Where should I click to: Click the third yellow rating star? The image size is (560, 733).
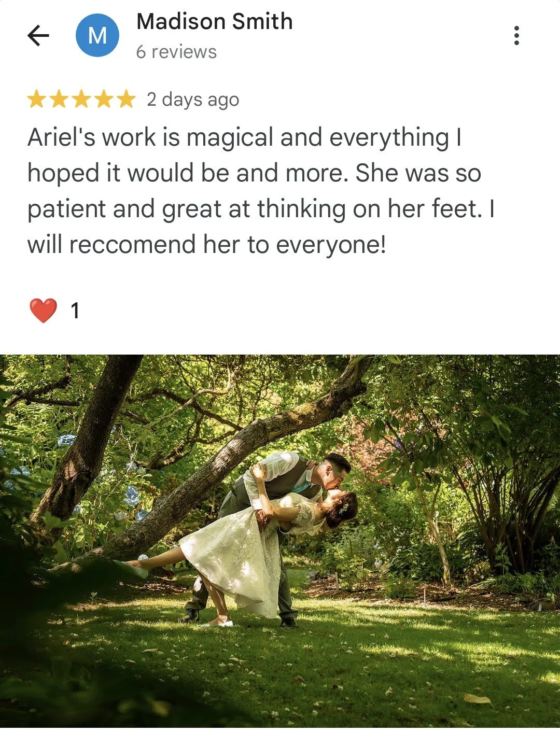click(x=81, y=99)
